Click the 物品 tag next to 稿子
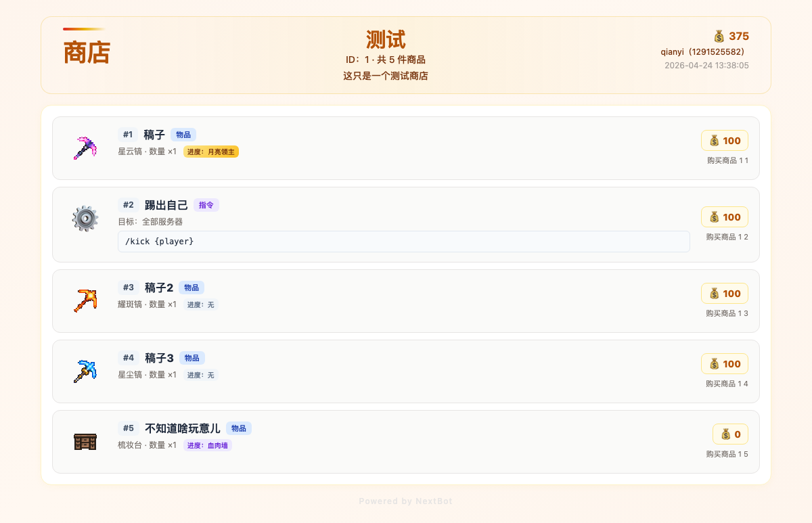 click(x=183, y=135)
